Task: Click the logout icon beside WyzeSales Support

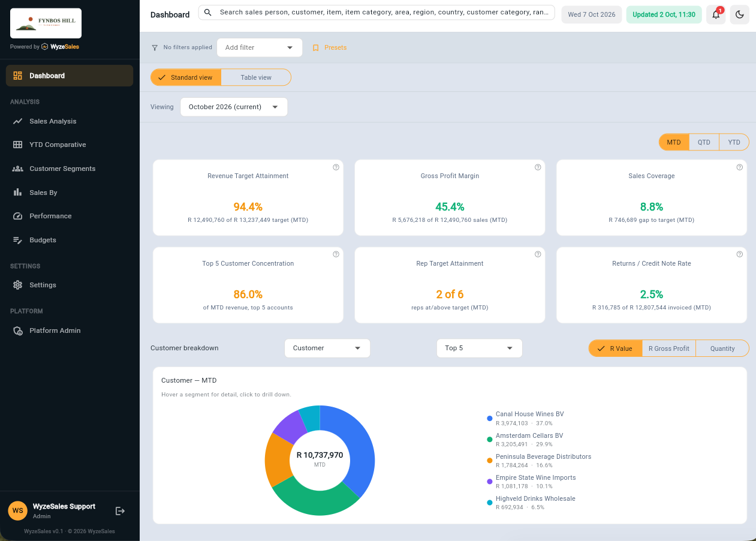Action: click(x=120, y=511)
